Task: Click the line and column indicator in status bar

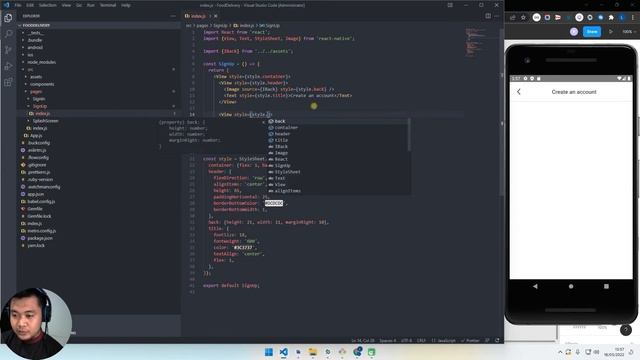Action: 363,340
